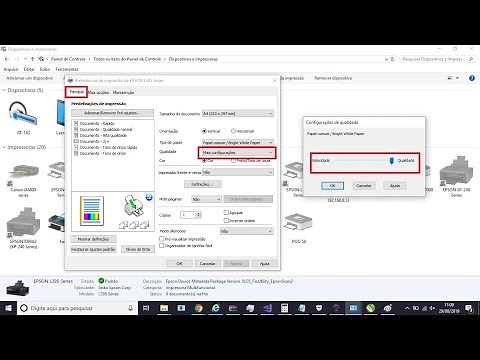480x360 pixels.
Task: Increase copies with the spinner up arrow
Action: [199, 213]
